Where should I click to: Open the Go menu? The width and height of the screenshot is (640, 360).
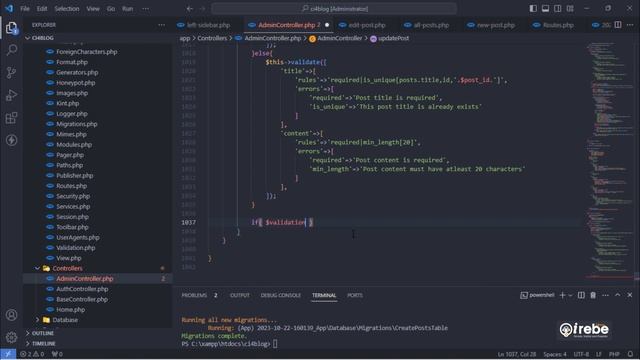[x=111, y=9]
